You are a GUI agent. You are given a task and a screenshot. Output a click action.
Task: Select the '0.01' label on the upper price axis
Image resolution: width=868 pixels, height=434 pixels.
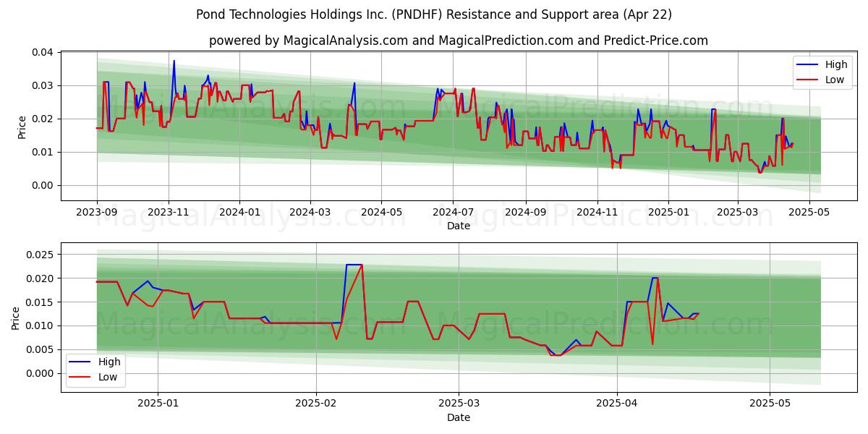coord(43,152)
